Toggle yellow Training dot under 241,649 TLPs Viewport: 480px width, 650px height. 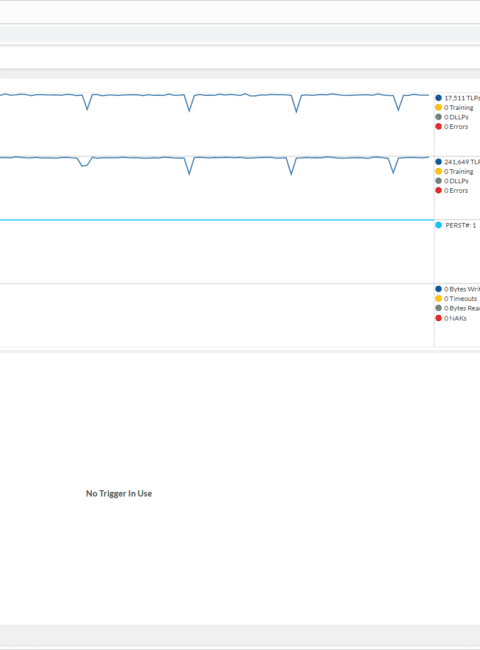click(x=439, y=171)
